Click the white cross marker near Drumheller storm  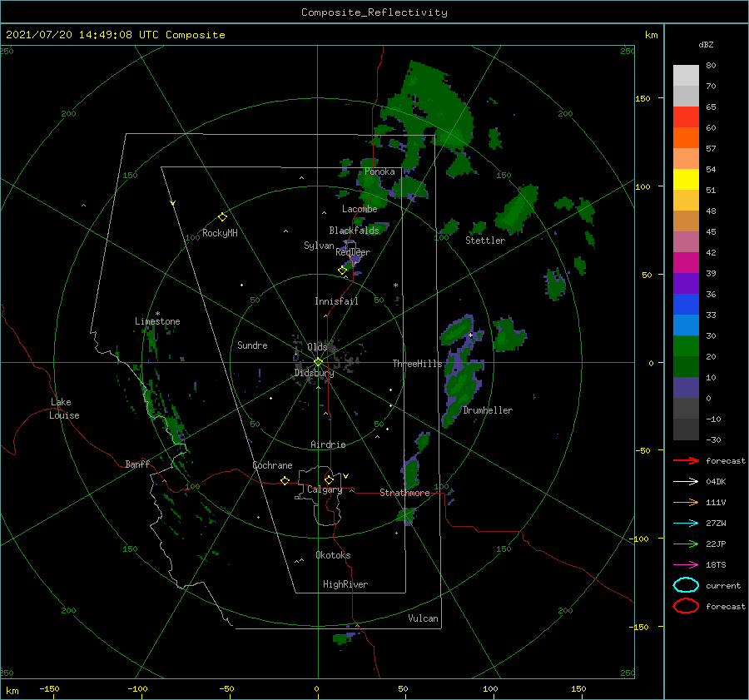tap(470, 335)
